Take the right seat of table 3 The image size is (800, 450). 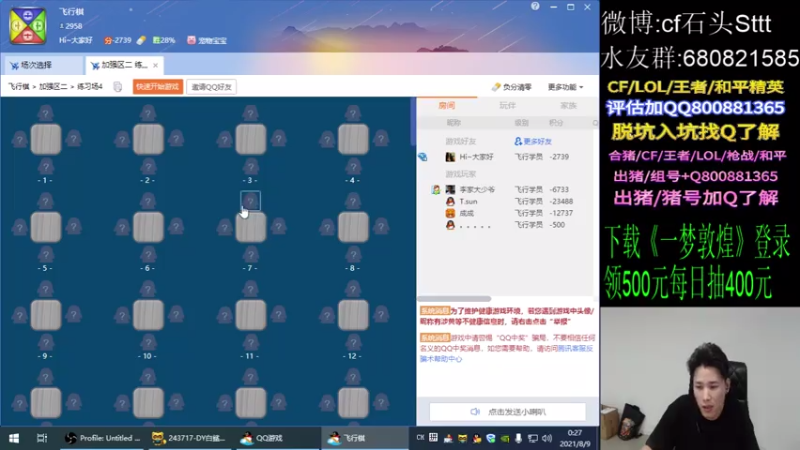pyautogui.click(x=279, y=139)
